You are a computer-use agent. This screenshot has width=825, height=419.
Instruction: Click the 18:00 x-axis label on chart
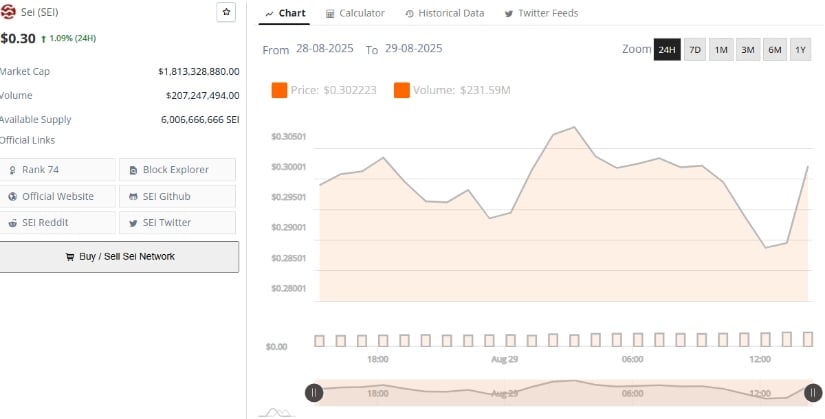click(378, 360)
